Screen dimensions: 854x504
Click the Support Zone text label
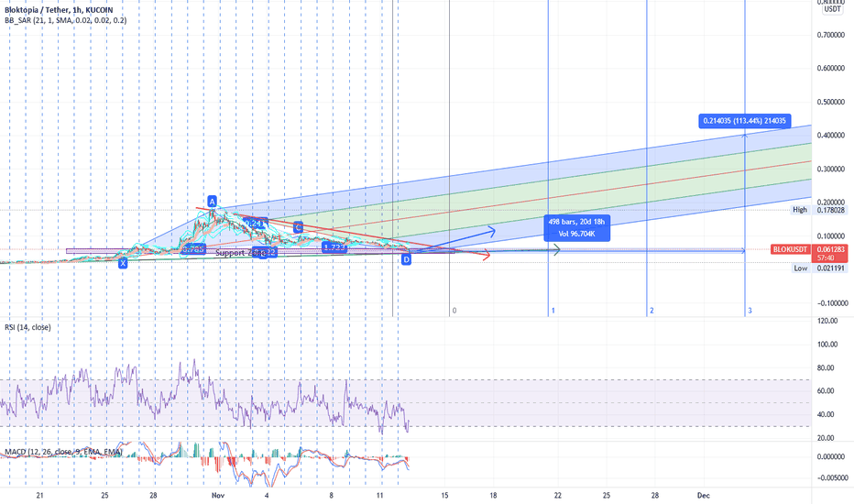241,253
